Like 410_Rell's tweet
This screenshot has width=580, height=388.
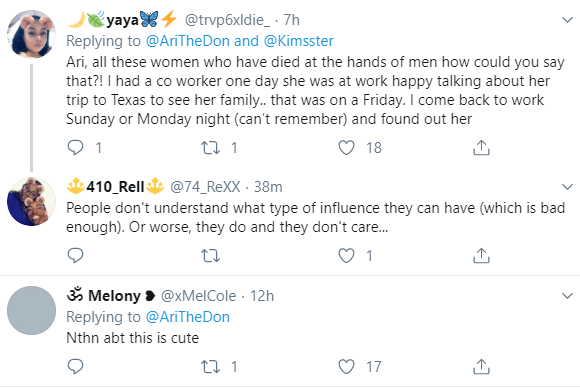(346, 256)
